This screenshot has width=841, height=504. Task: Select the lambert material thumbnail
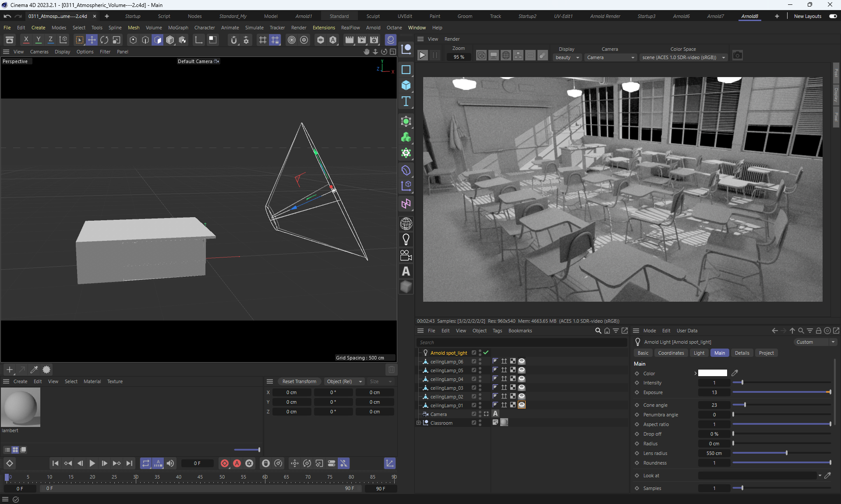[21, 407]
